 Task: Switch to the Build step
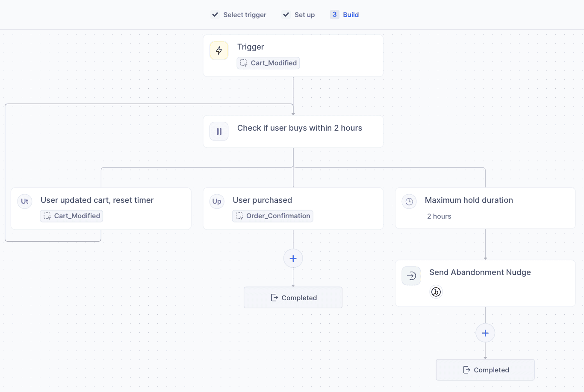(351, 14)
